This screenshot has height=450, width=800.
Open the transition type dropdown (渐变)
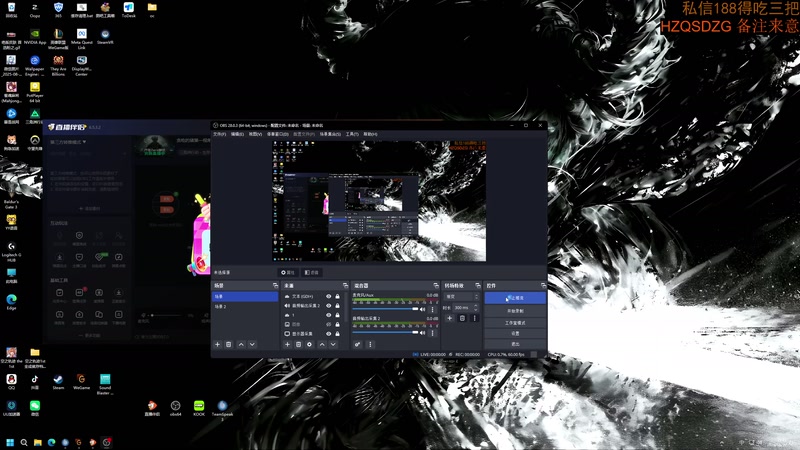tap(462, 296)
